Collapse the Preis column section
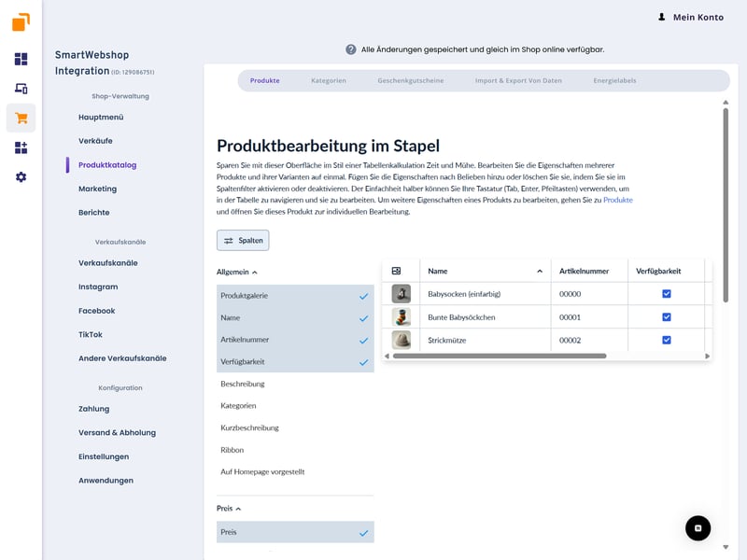Screen dimensions: 747x560 click(230, 509)
